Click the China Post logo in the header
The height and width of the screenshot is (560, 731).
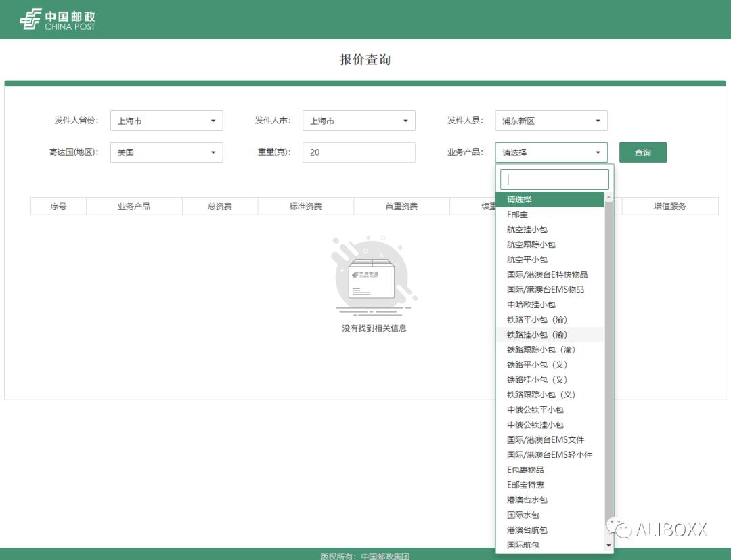(58, 20)
